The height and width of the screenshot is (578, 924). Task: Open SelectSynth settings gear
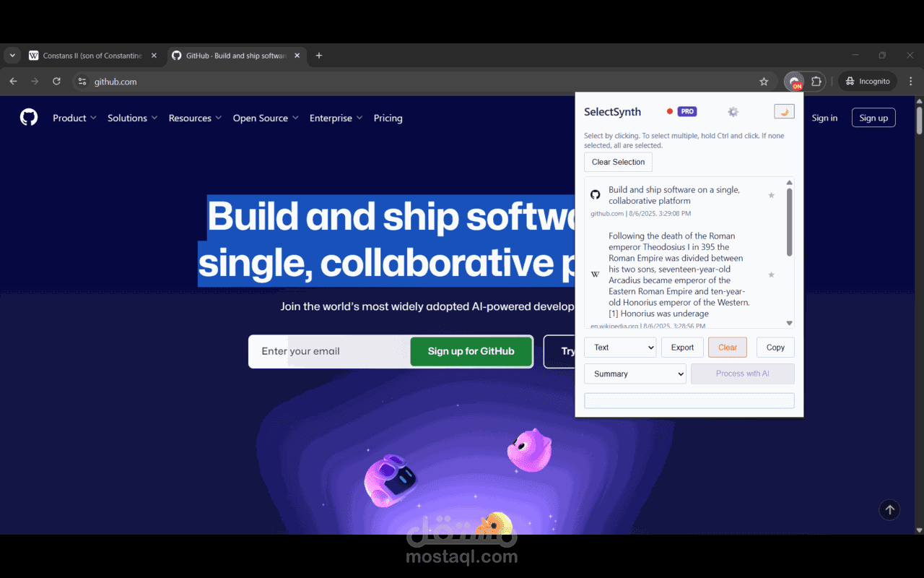point(733,112)
